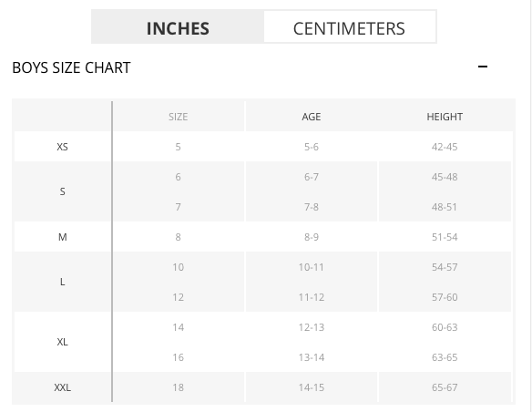Image resolution: width=532 pixels, height=412 pixels.
Task: Click the age range 8-9 cell
Action: [312, 237]
